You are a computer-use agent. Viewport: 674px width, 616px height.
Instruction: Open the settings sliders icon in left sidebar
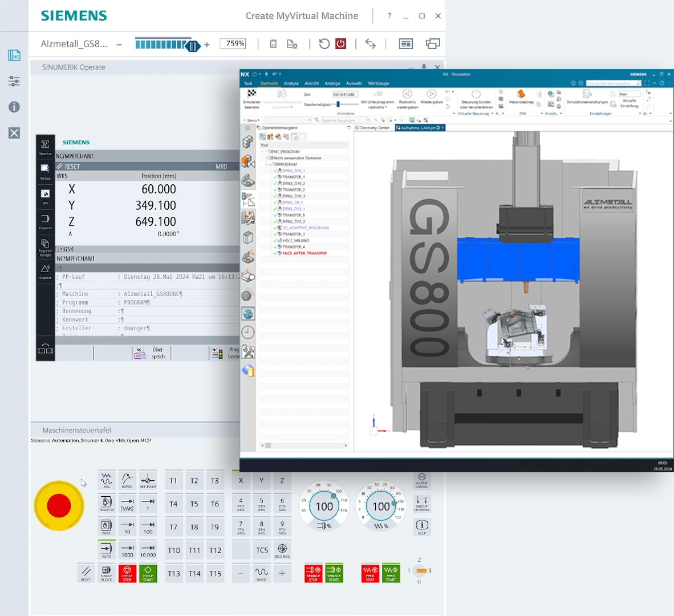pos(14,81)
